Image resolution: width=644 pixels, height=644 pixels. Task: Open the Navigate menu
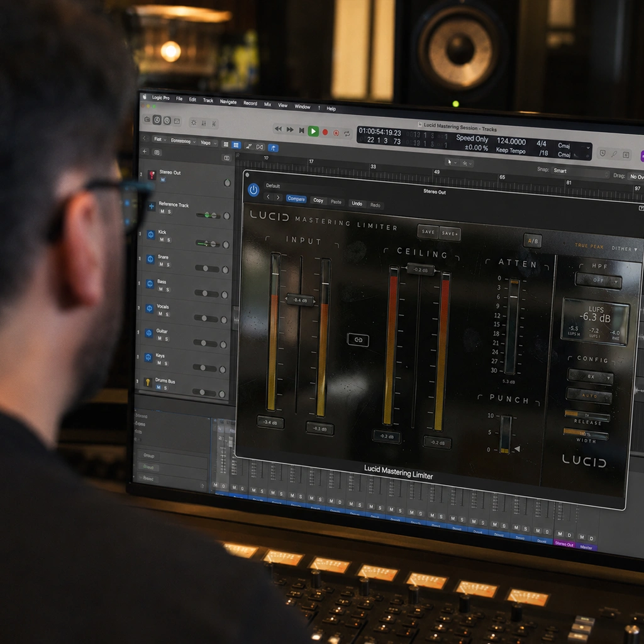(x=228, y=101)
